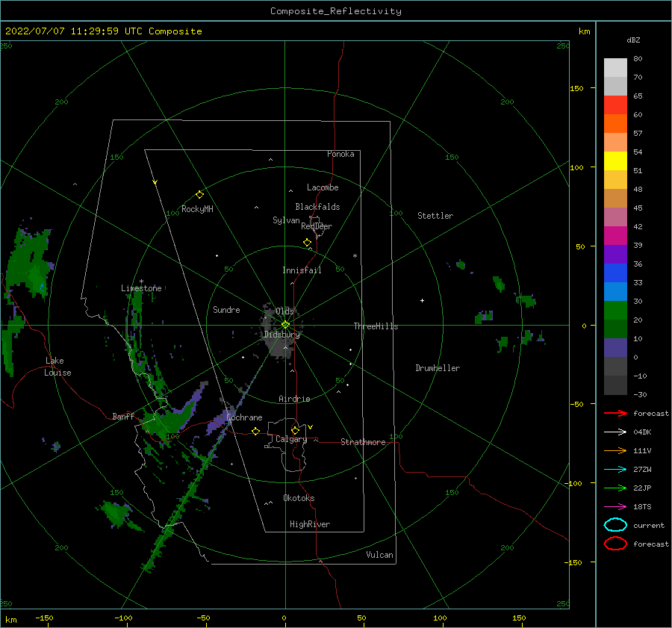Click the Composite_Reflectivity title text
This screenshot has width=672, height=628.
(x=335, y=11)
